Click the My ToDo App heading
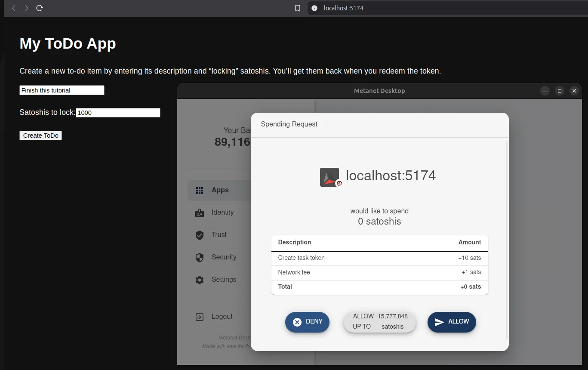The image size is (588, 370). 68,43
